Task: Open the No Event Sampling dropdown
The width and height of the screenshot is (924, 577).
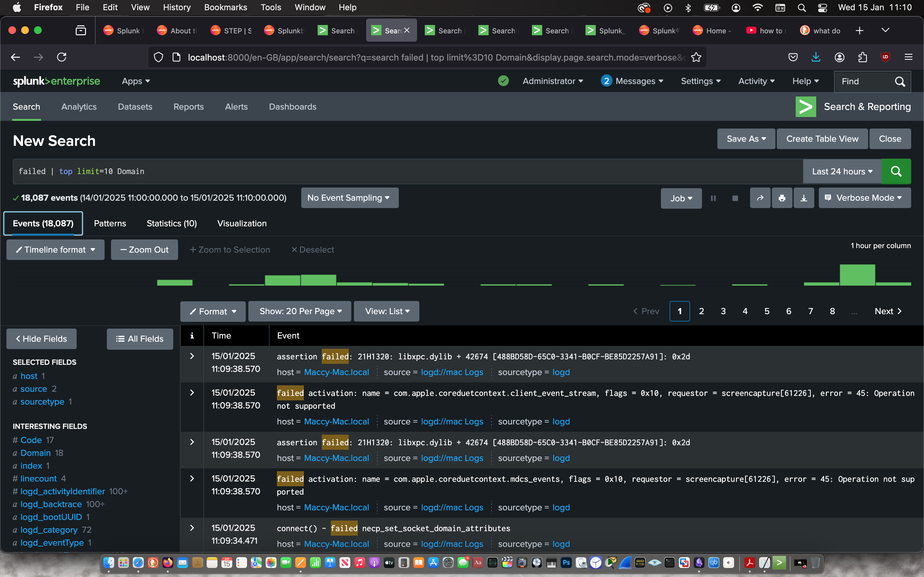Action: pyautogui.click(x=349, y=198)
